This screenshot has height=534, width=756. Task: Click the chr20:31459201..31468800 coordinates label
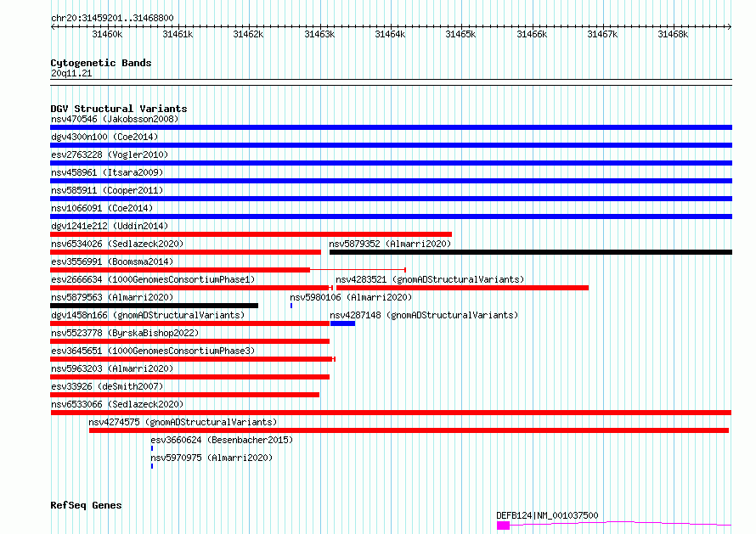click(x=112, y=18)
